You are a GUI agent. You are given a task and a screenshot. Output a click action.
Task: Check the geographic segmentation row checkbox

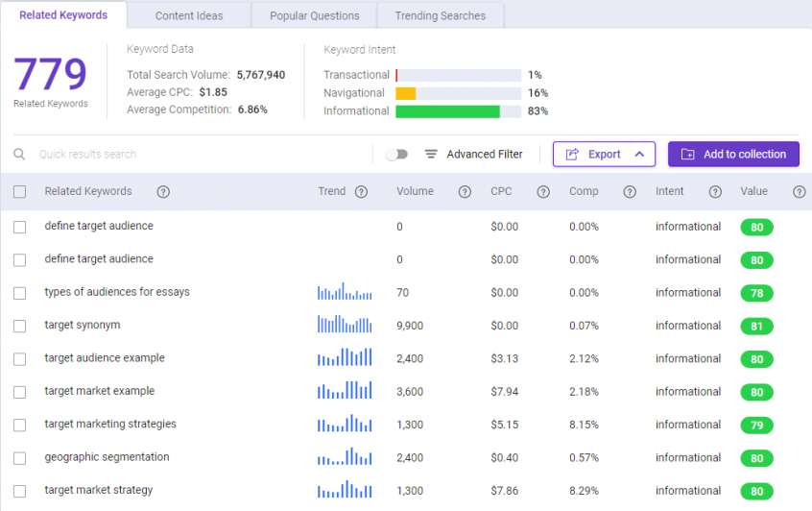pyautogui.click(x=20, y=458)
